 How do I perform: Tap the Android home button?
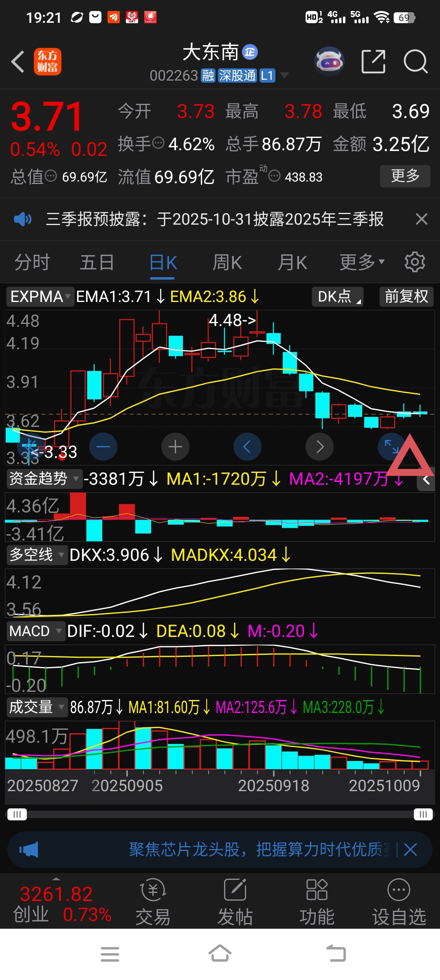220,953
